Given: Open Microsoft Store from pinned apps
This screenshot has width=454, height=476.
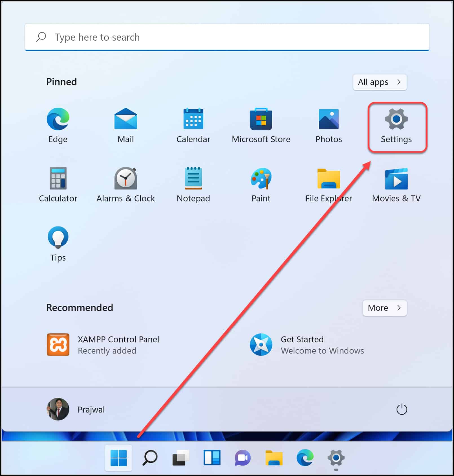Looking at the screenshot, I should pos(261,125).
